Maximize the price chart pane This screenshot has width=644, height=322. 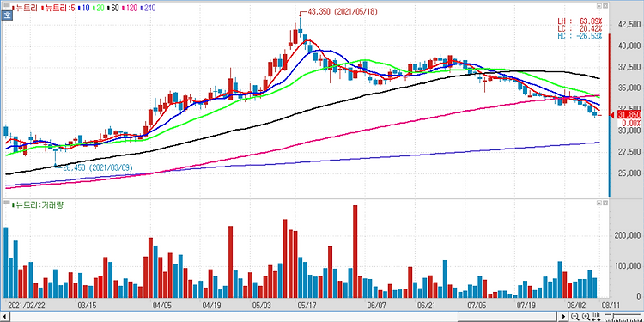point(599,6)
